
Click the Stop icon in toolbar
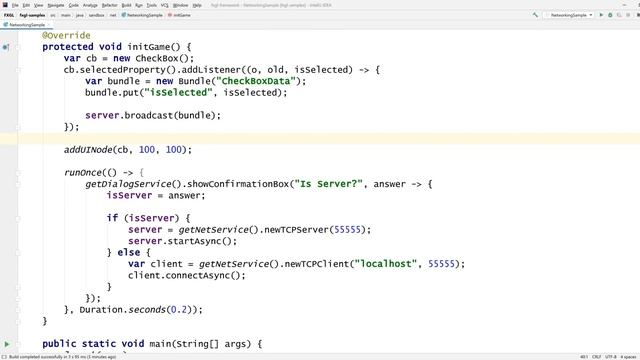point(628,15)
